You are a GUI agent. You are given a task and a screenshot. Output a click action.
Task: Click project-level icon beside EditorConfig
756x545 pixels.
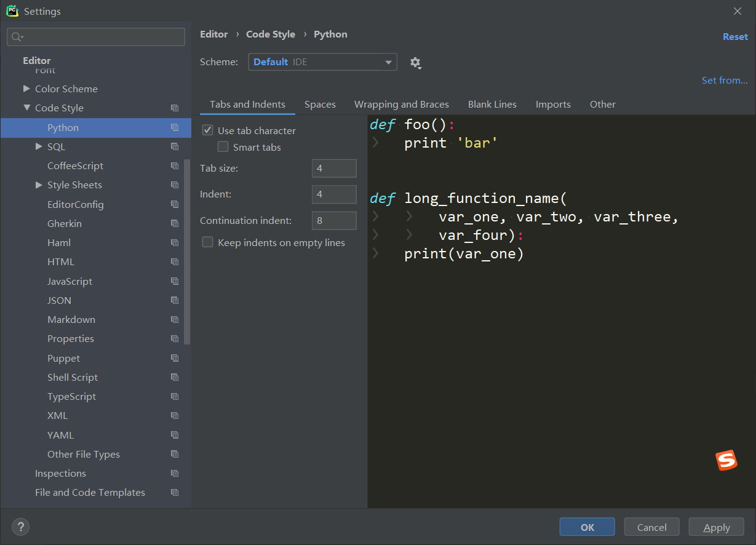[x=175, y=205]
